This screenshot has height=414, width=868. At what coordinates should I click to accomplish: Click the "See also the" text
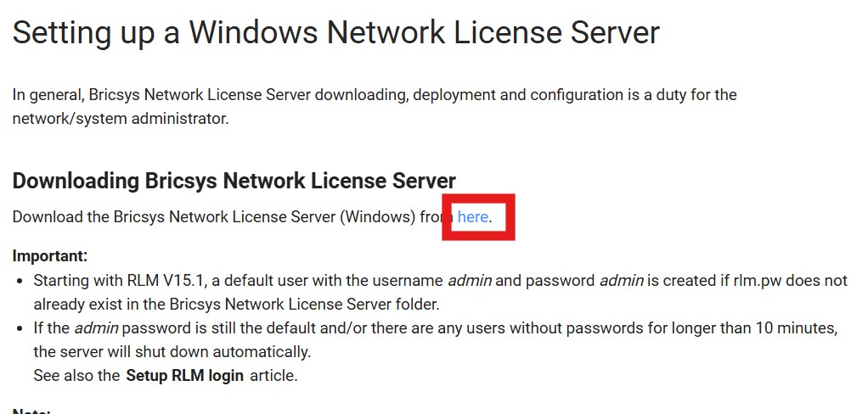76,376
